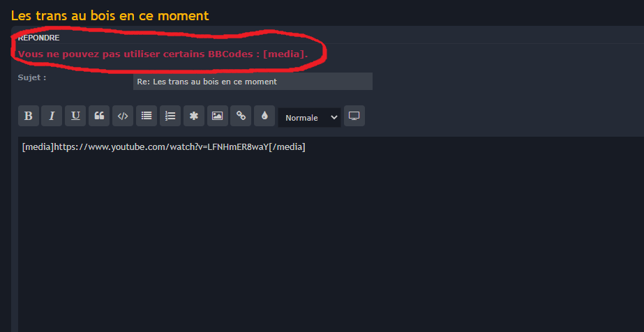The height and width of the screenshot is (332, 644).
Task: Place cursor in the YouTube media URL text
Action: [x=163, y=147]
